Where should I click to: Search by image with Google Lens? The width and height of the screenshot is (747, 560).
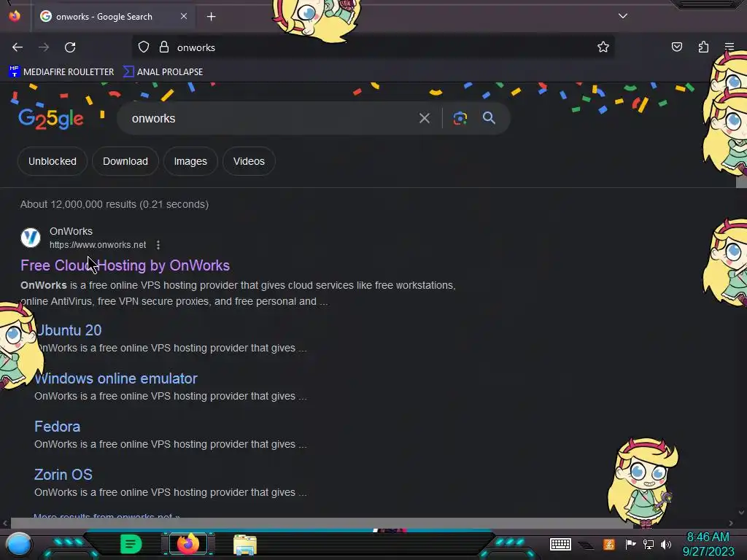[460, 118]
